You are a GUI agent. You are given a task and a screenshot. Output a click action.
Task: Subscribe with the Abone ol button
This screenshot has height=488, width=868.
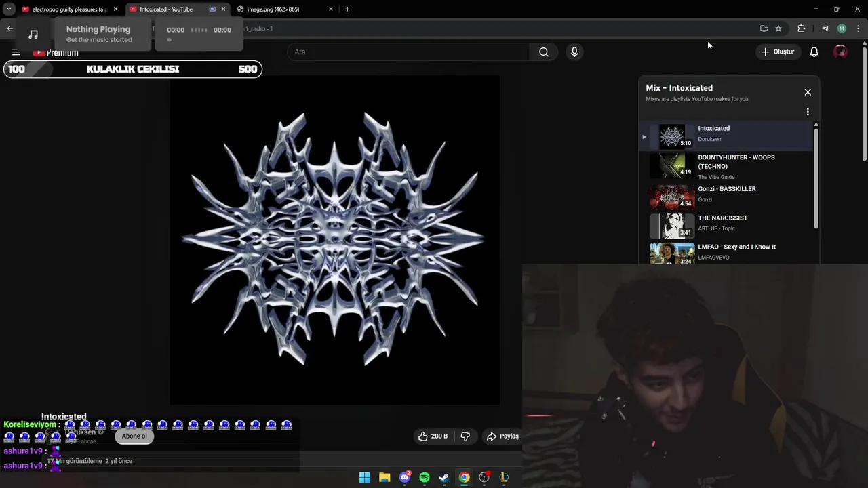134,436
